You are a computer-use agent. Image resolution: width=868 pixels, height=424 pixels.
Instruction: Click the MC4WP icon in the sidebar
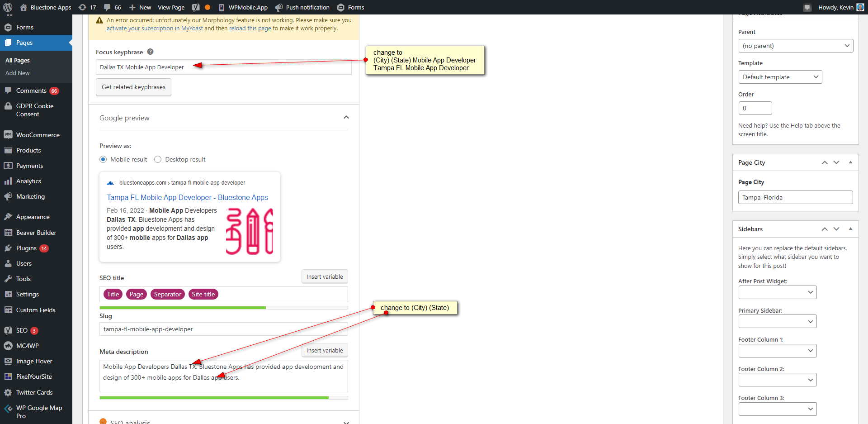click(8, 346)
